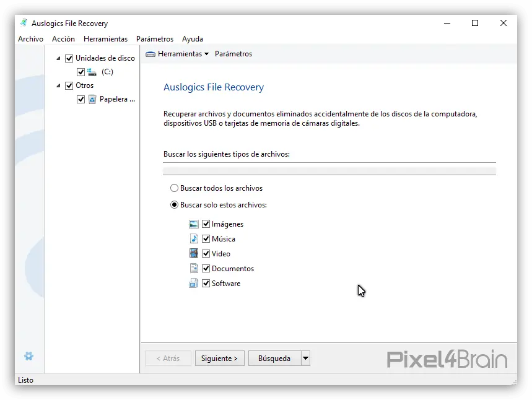Click the Siguiente > button

(219, 359)
